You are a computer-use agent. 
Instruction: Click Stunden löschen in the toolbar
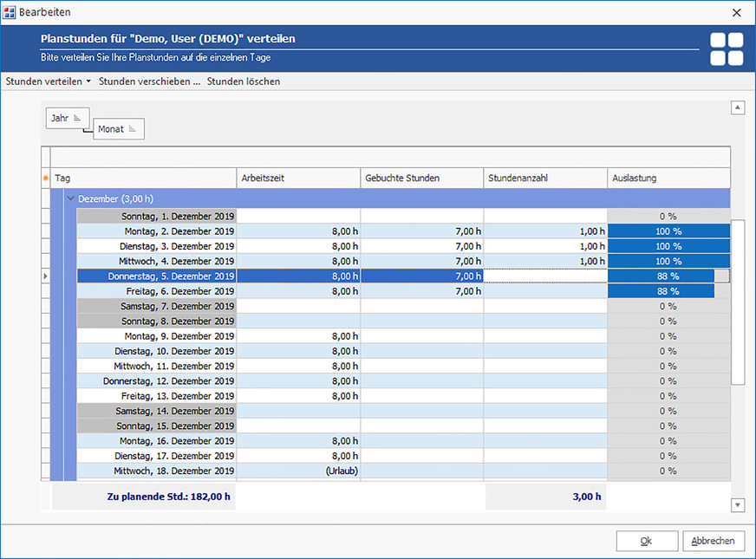tap(243, 81)
